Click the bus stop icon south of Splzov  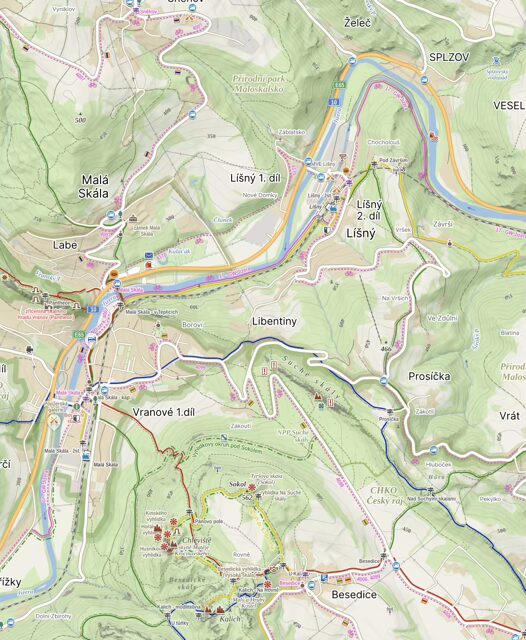[x=424, y=80]
